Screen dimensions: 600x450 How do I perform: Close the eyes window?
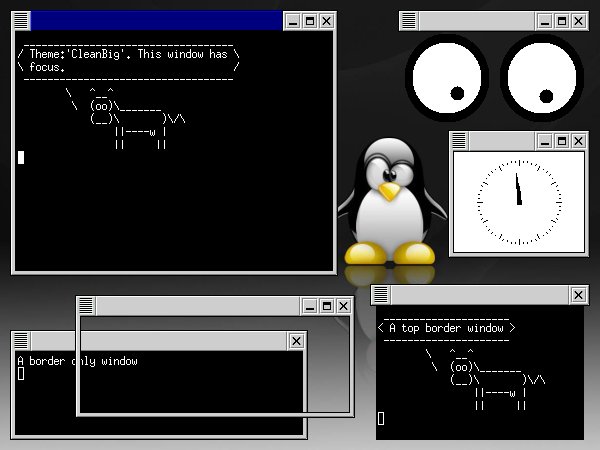[579, 21]
